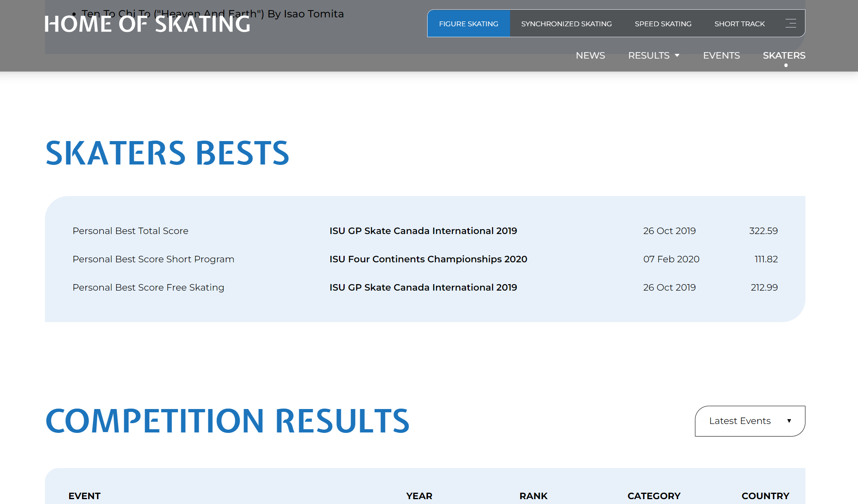Viewport: 858px width, 504px height.
Task: Click the EVENT column header
Action: click(x=84, y=496)
